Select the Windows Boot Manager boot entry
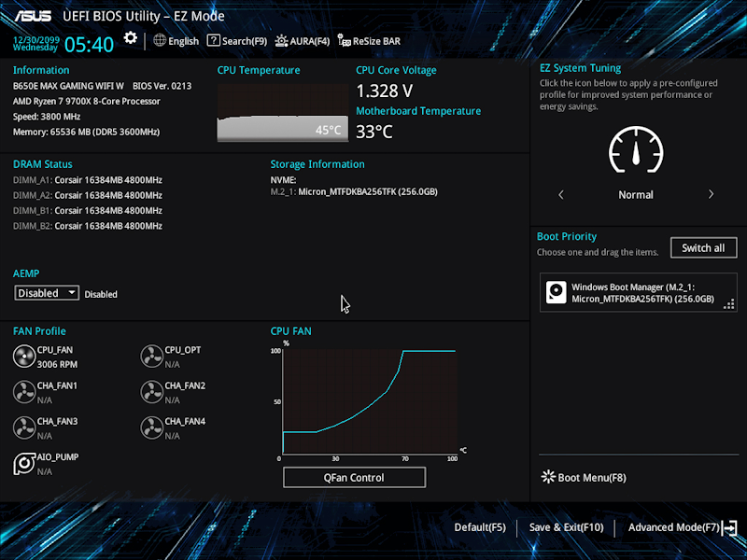The height and width of the screenshot is (560, 747). (x=638, y=293)
